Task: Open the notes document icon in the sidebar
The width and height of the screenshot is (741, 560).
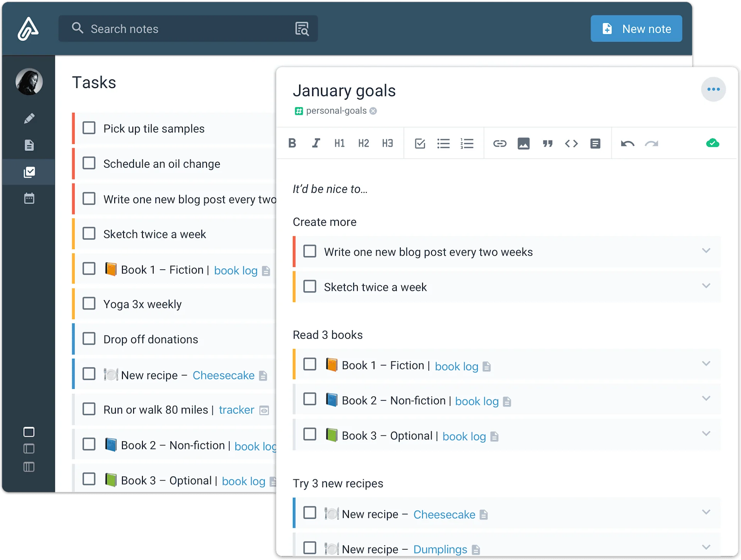Action: click(x=29, y=145)
